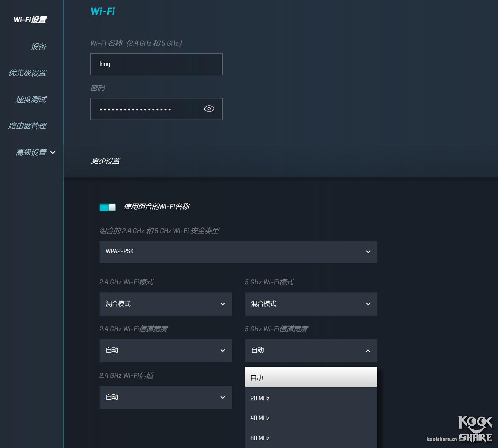Click the dropdown arrow for 5 GHz Wi-Fi模式
This screenshot has width=498, height=448.
coord(368,304)
